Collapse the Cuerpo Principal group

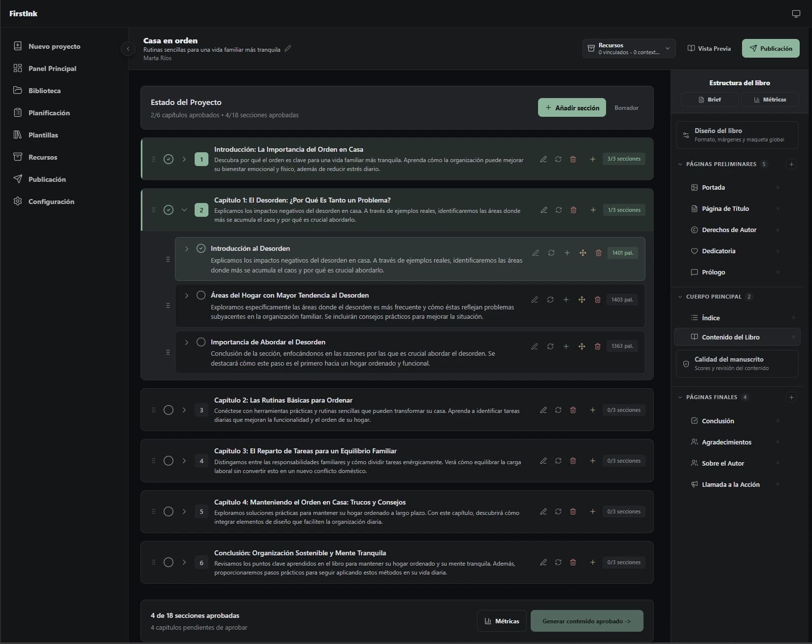680,297
